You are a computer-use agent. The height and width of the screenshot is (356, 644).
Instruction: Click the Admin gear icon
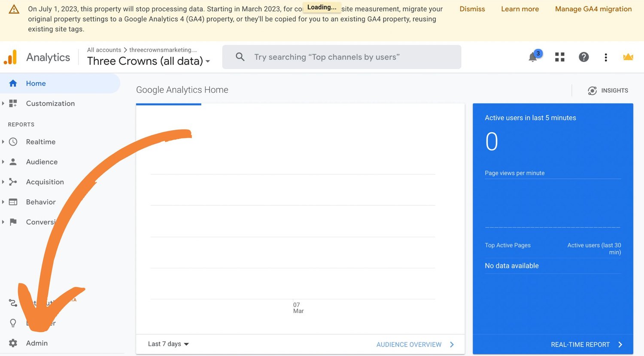tap(13, 343)
